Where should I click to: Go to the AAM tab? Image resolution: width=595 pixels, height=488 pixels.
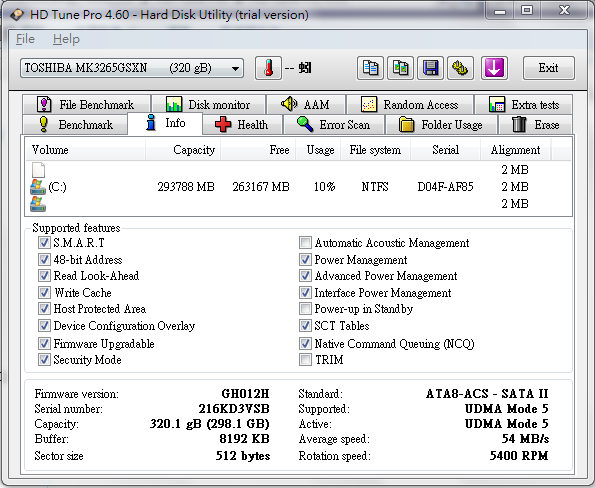pyautogui.click(x=306, y=104)
